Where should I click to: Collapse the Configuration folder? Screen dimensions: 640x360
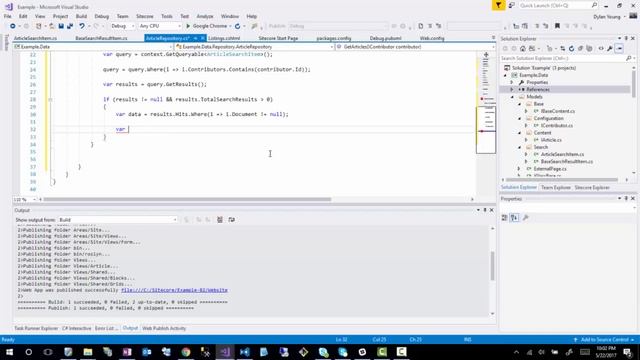(x=520, y=118)
